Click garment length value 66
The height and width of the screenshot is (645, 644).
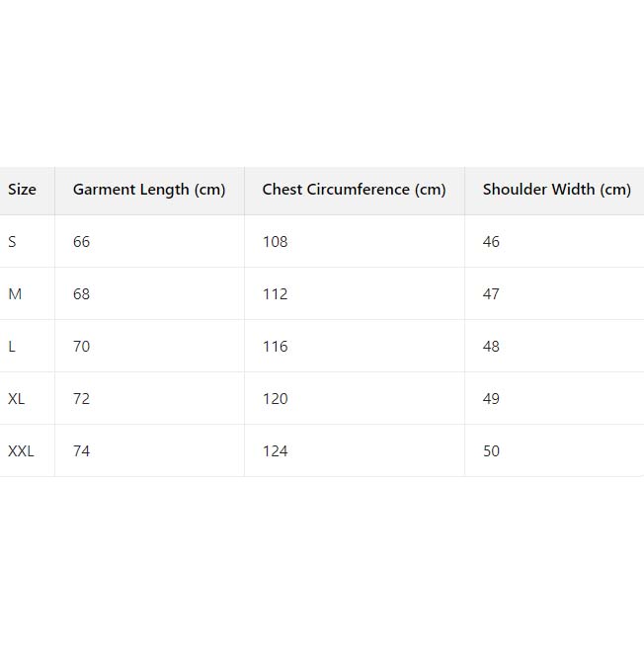tap(81, 242)
